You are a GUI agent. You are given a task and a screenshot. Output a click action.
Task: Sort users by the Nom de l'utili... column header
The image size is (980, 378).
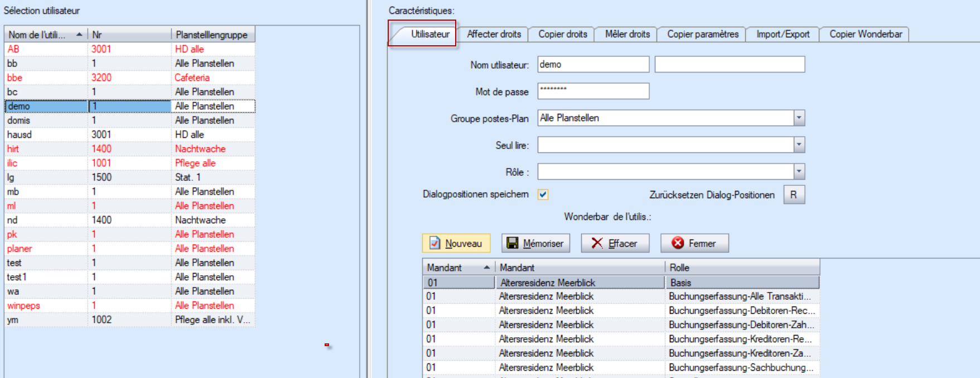click(46, 35)
